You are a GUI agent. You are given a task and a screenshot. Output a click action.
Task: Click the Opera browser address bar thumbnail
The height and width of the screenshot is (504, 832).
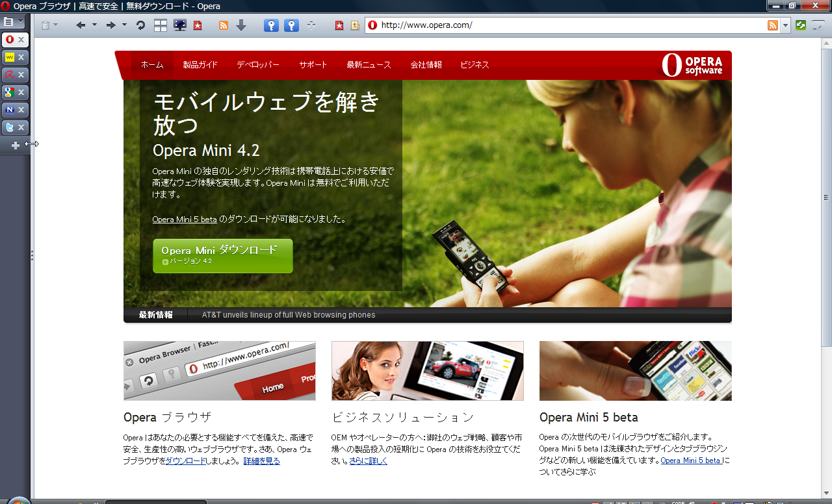point(220,371)
